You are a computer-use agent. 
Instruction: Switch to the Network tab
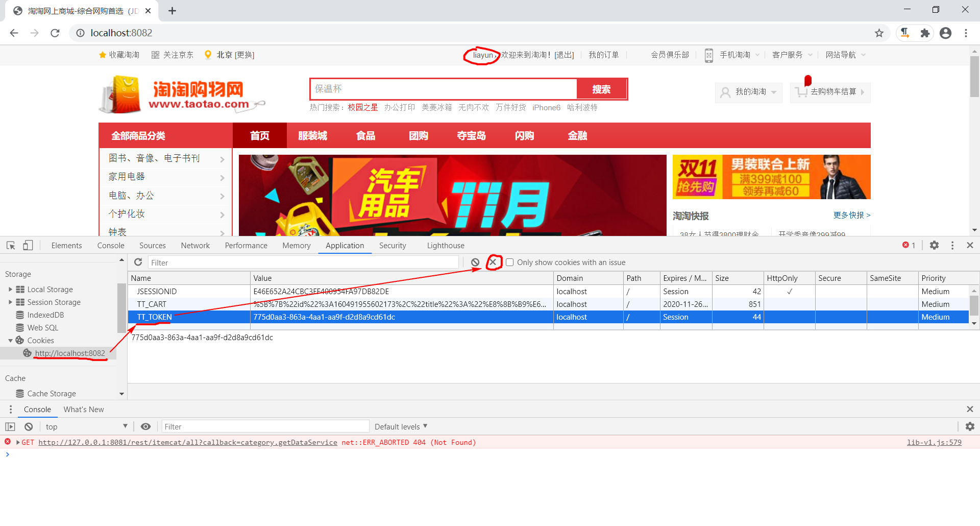[x=195, y=246]
